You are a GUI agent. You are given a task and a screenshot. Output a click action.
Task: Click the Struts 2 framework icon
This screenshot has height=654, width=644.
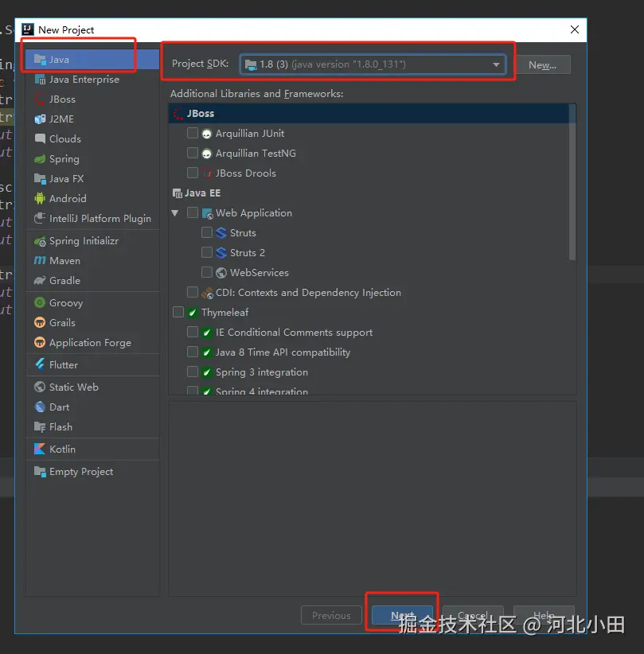tap(221, 253)
